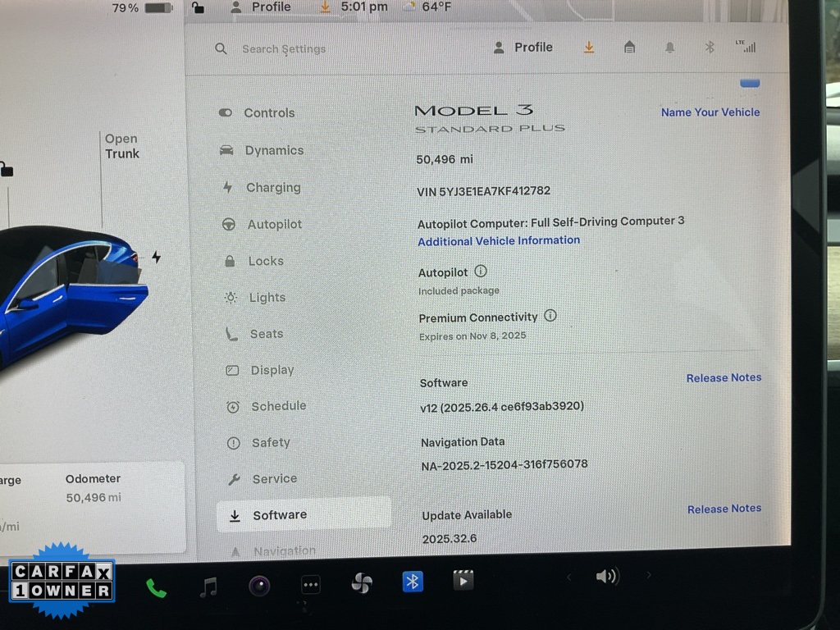The height and width of the screenshot is (630, 840).
Task: Click the HomeLink garage icon in header
Action: point(629,48)
